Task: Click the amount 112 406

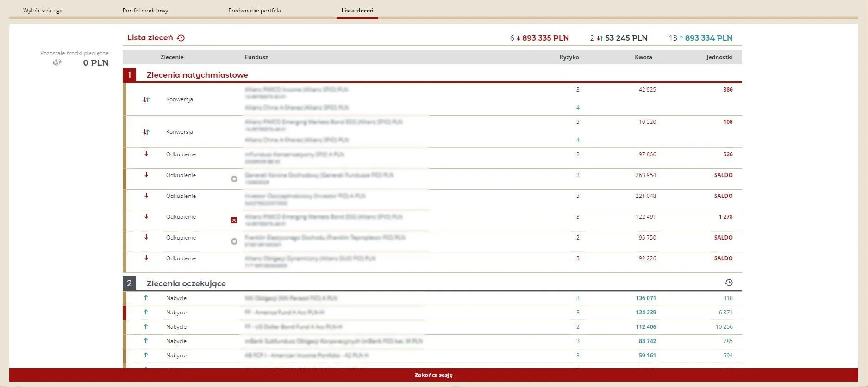Action: tap(646, 327)
